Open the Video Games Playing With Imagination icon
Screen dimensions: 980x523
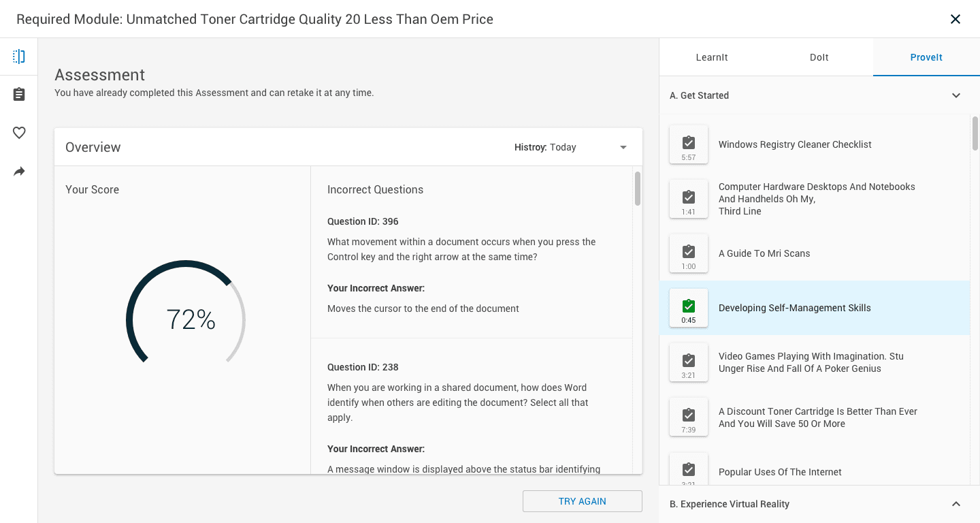(689, 362)
